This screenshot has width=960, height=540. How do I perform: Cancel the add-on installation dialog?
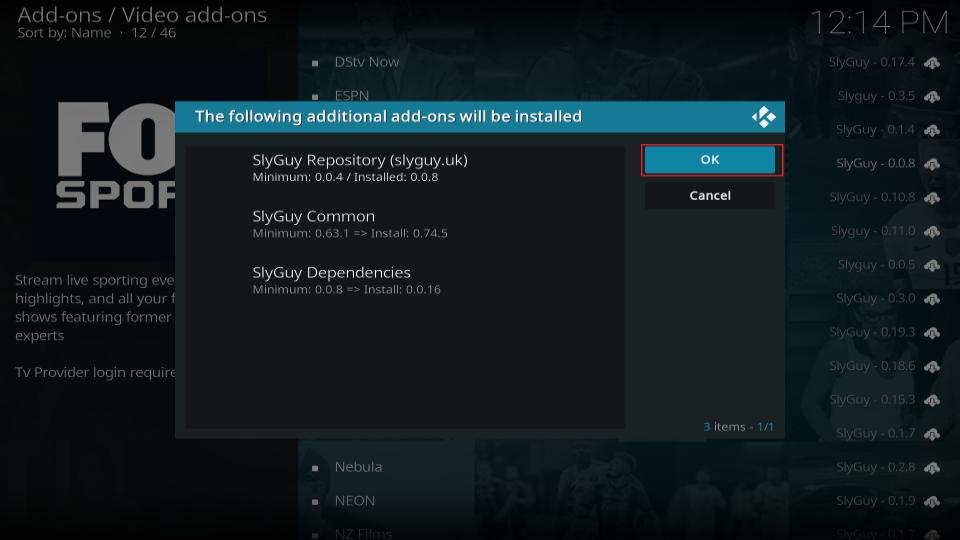[710, 195]
